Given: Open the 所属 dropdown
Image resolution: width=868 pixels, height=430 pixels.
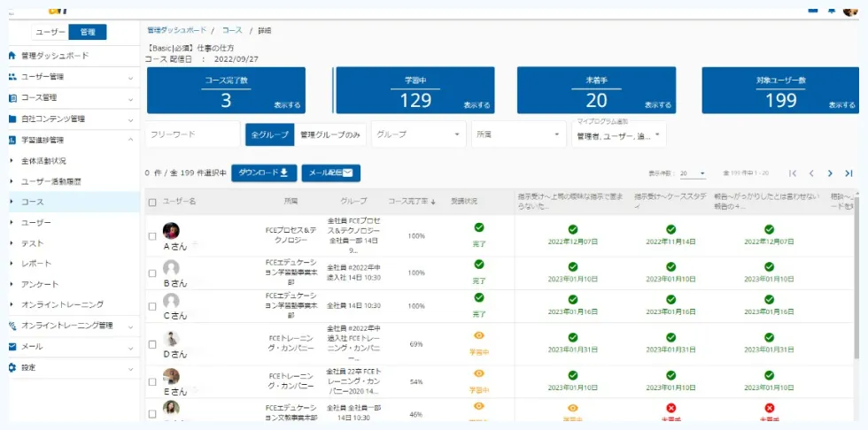Looking at the screenshot, I should pyautogui.click(x=519, y=134).
